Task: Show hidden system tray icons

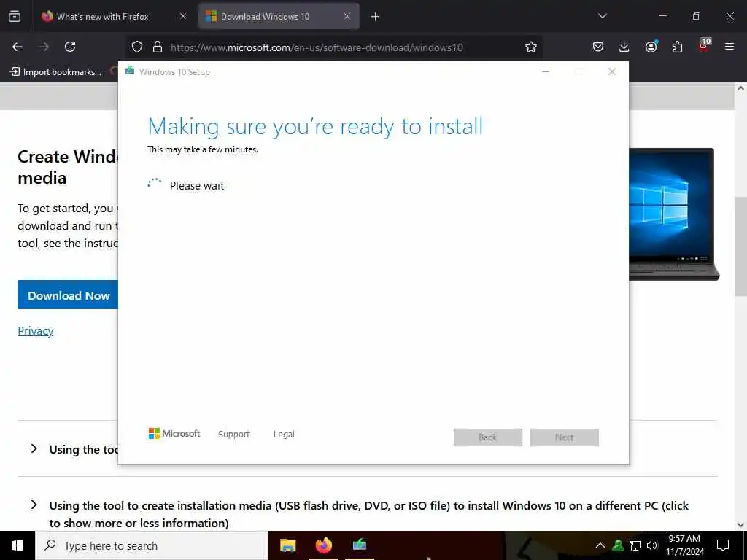Action: tap(600, 545)
